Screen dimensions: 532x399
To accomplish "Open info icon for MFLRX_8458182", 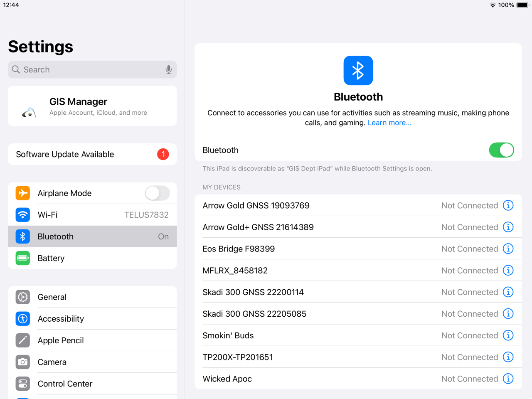I will pos(508,270).
